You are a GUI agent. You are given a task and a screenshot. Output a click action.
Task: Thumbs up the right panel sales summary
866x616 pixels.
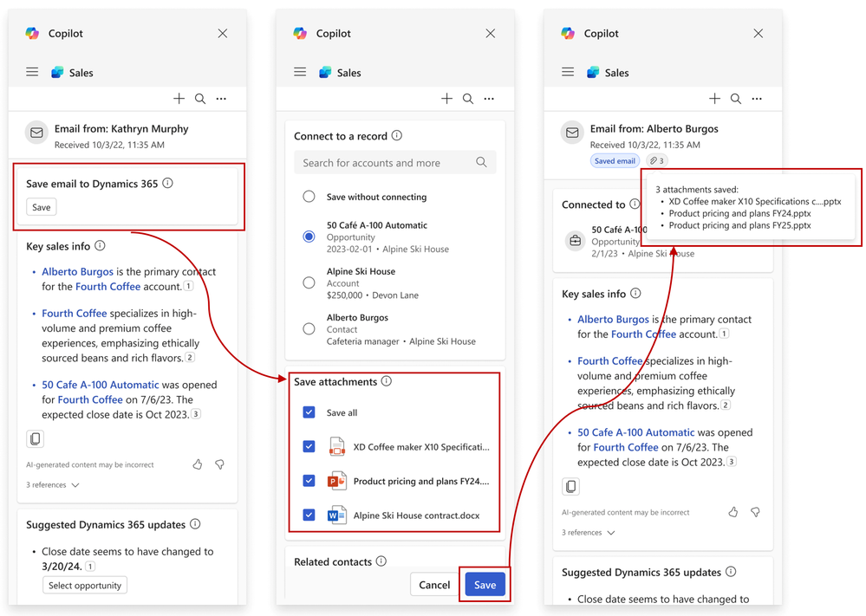pyautogui.click(x=733, y=512)
